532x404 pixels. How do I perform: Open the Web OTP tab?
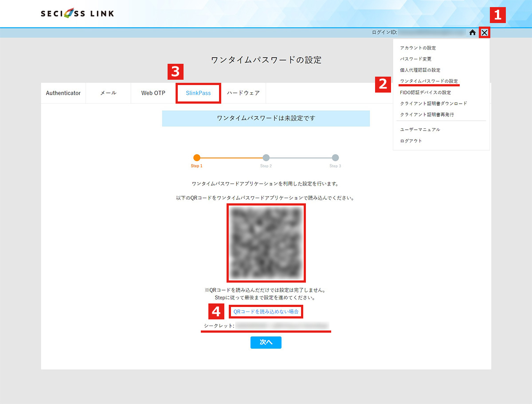[x=153, y=93]
